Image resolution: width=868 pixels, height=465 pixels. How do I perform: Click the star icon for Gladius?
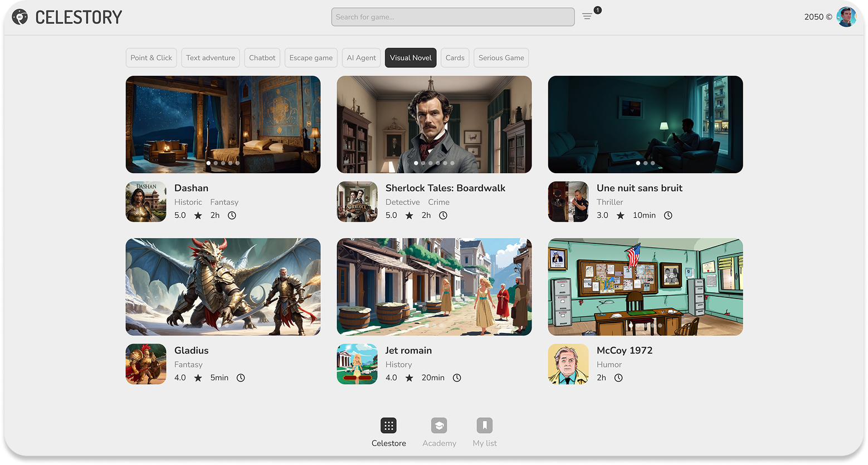tap(198, 378)
